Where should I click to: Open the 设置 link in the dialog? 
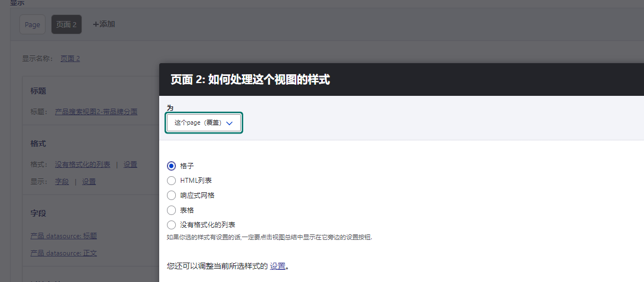click(278, 266)
